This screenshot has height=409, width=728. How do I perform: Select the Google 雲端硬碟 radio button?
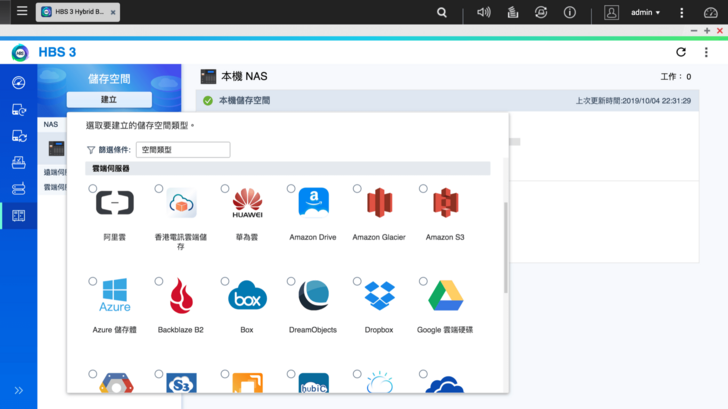coord(423,281)
